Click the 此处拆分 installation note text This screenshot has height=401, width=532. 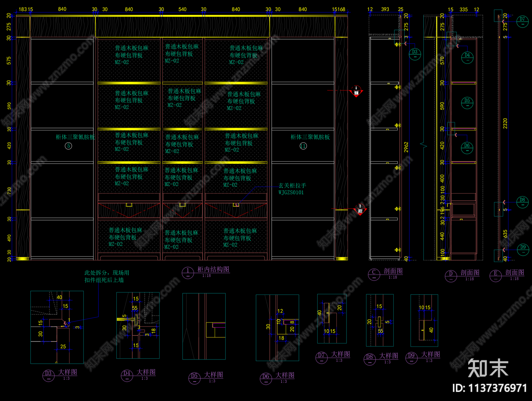[x=107, y=276]
